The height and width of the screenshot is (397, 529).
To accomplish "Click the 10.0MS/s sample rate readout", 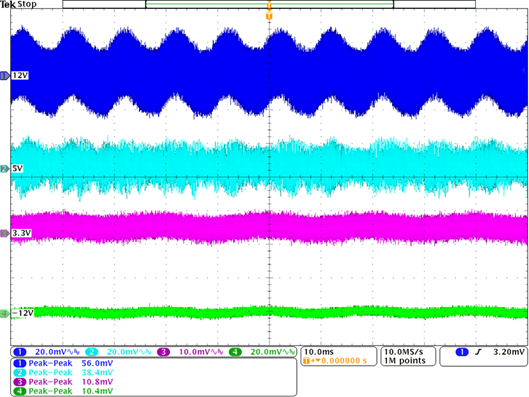I will [x=403, y=352].
